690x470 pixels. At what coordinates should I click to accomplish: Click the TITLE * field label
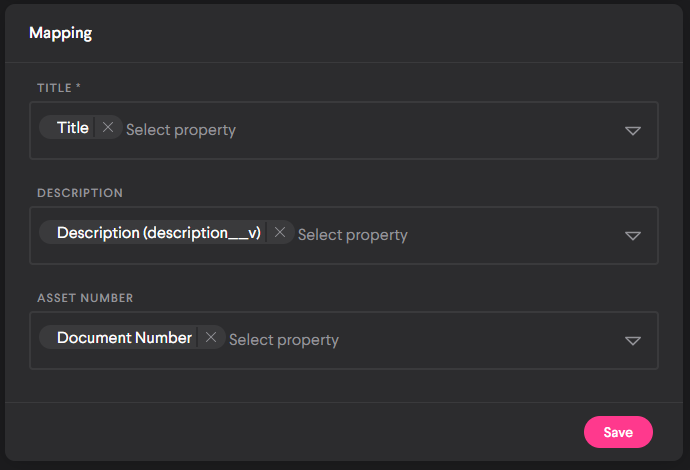coord(59,88)
